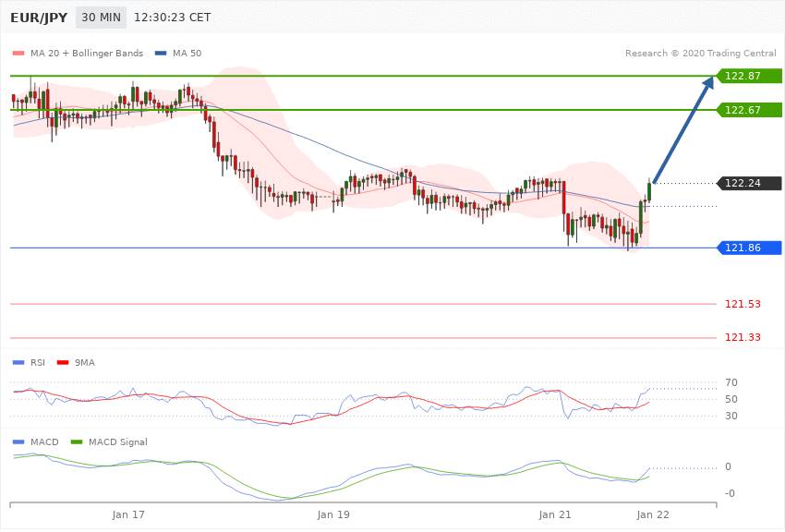Viewport: 785px width, 532px height.
Task: Click the MACD -0 axis value
Action: pyautogui.click(x=730, y=493)
